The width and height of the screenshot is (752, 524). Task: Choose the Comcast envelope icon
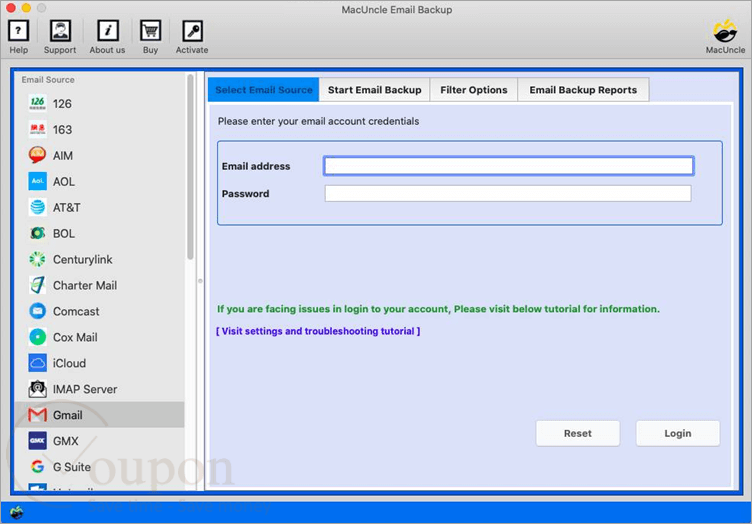(37, 311)
